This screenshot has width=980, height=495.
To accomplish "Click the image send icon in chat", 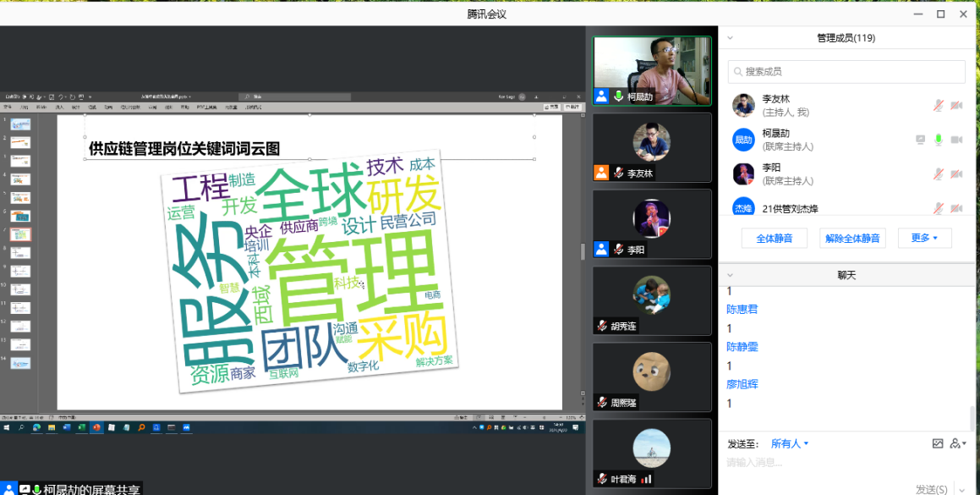I will (937, 443).
